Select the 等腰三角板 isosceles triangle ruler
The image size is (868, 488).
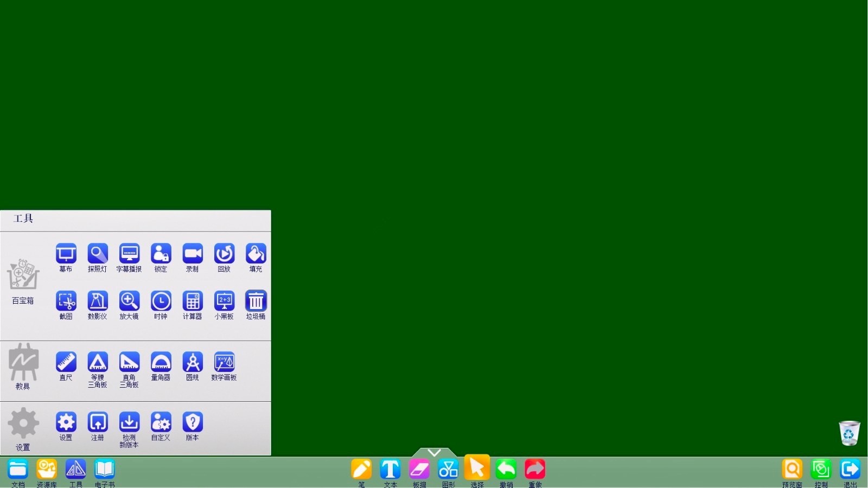pyautogui.click(x=98, y=362)
